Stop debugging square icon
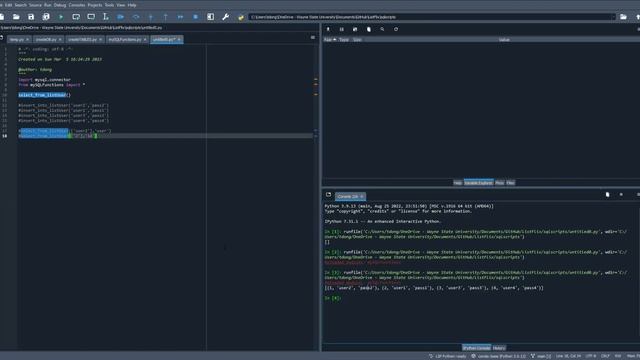 196,17
